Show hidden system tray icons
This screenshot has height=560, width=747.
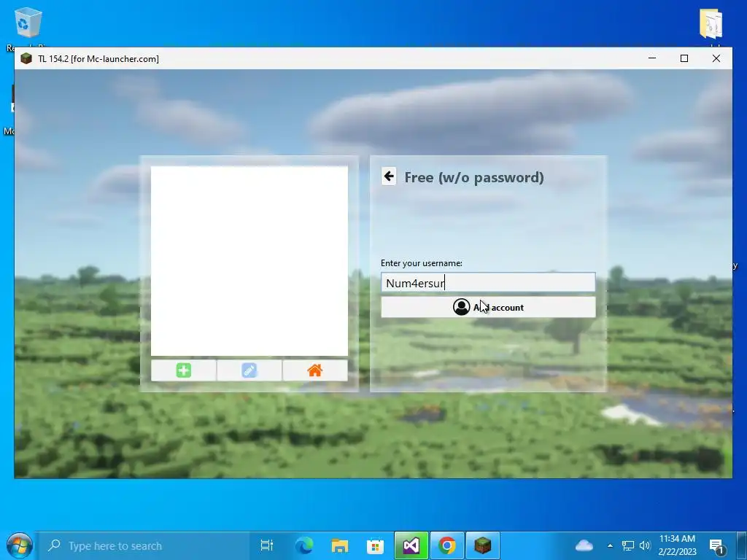click(x=610, y=545)
